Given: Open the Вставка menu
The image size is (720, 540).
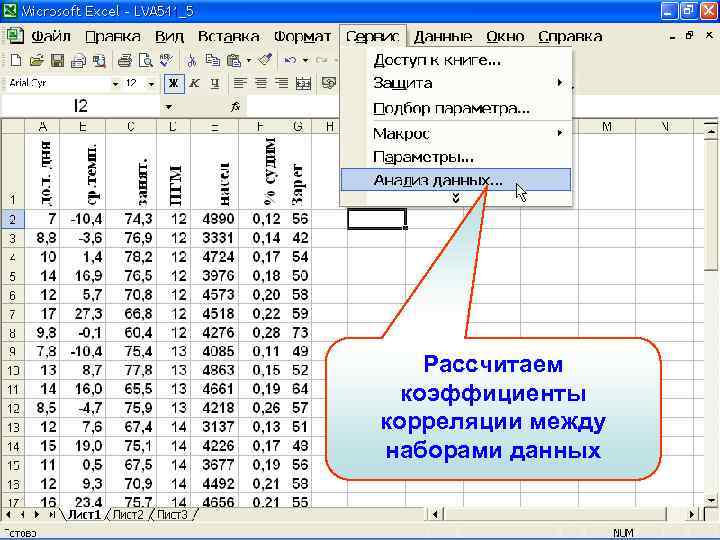Looking at the screenshot, I should [229, 36].
